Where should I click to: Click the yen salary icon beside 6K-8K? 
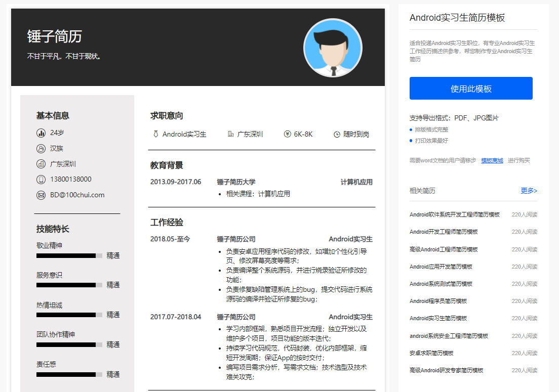[287, 134]
